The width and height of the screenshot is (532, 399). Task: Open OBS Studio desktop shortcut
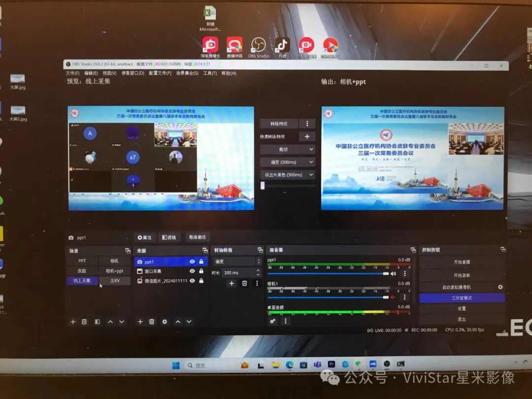tap(259, 47)
